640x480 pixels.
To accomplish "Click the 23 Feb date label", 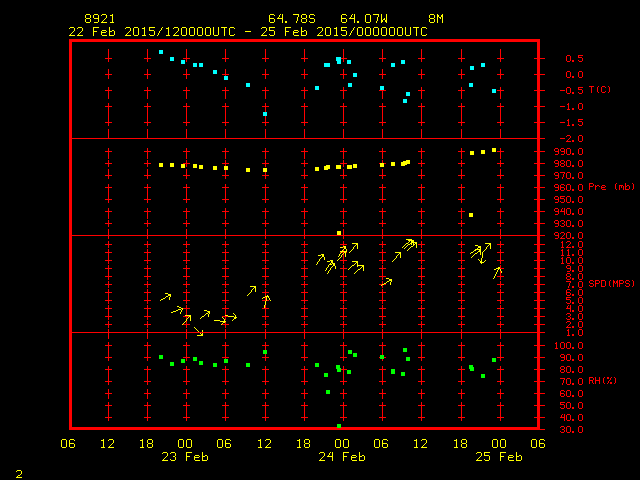I will [185, 457].
